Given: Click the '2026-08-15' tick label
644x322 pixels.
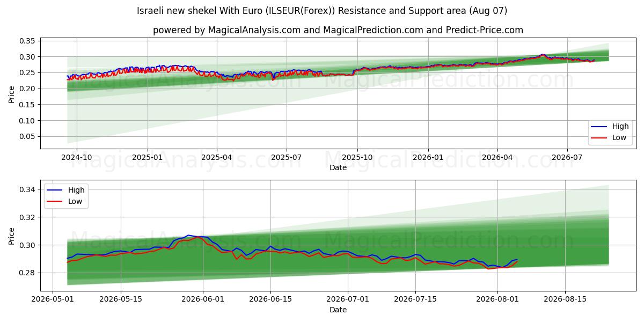Looking at the screenshot, I should coord(566,299).
